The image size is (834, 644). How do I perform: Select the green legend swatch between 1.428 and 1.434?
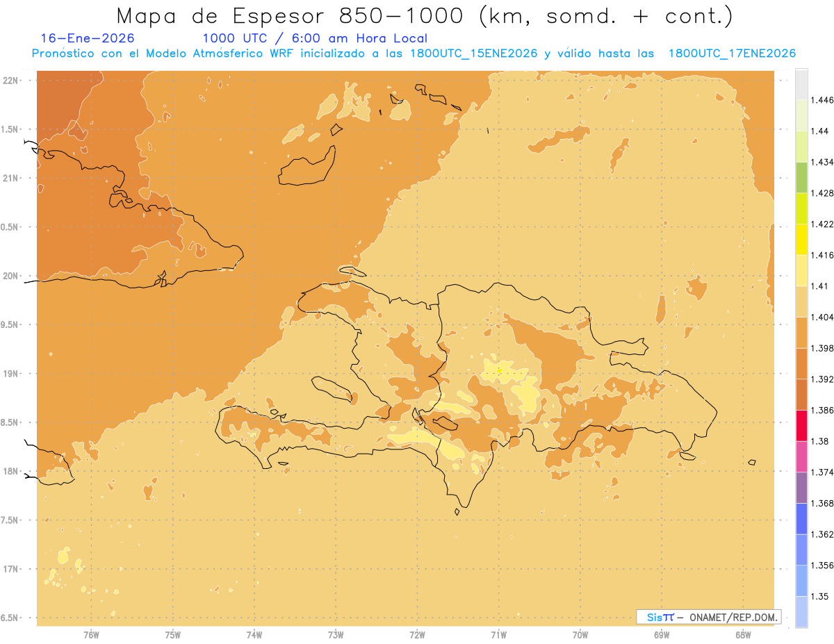[x=801, y=177]
